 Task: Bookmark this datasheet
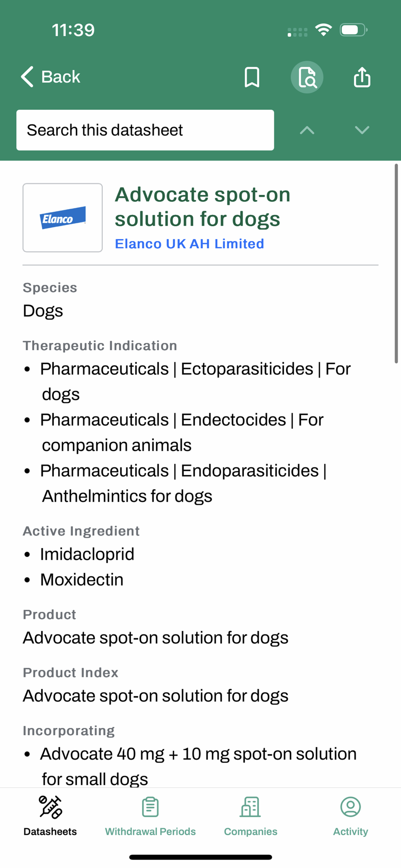[252, 77]
